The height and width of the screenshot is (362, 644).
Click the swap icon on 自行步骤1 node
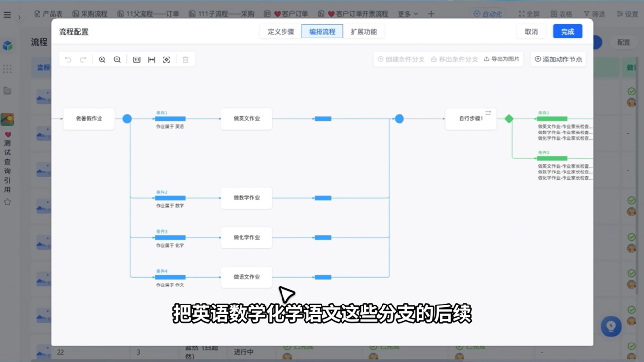point(488,113)
